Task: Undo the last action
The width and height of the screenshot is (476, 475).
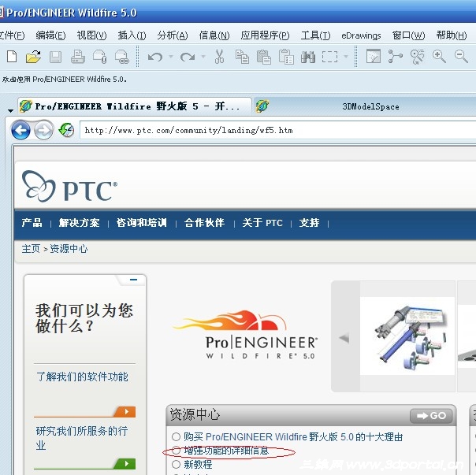Action: 155,57
